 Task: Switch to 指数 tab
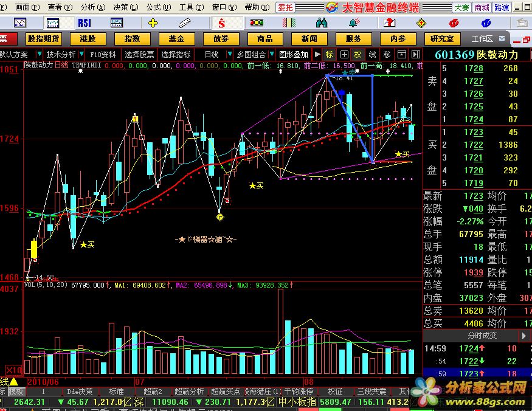(133, 39)
